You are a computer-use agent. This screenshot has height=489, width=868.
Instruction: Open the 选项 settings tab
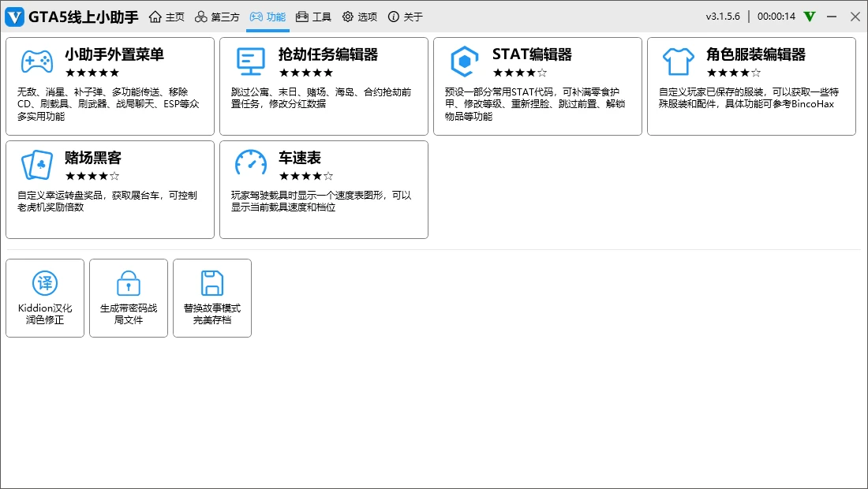tap(359, 17)
